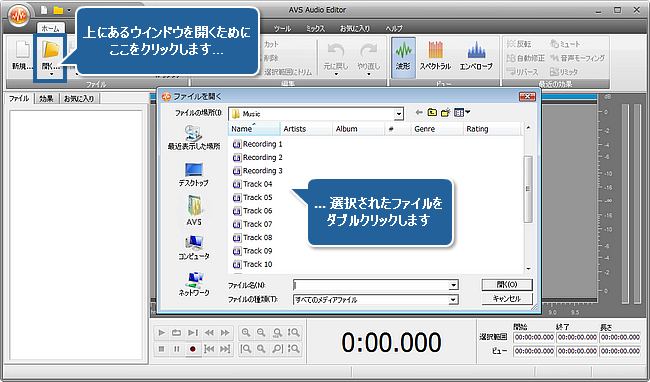650x382 pixels.
Task: Switch to the Files (ファイル) panel tab
Action: [x=19, y=98]
